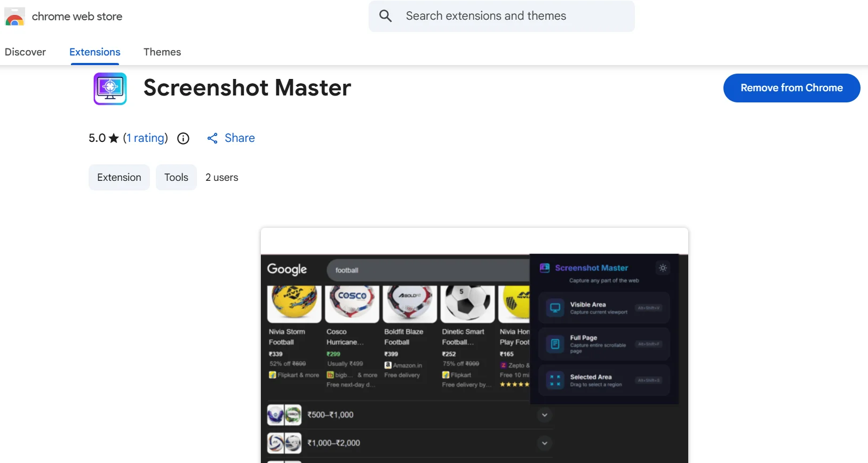Screen dimensions: 868x463
Task: Click the search magnifier icon
Action: point(386,16)
